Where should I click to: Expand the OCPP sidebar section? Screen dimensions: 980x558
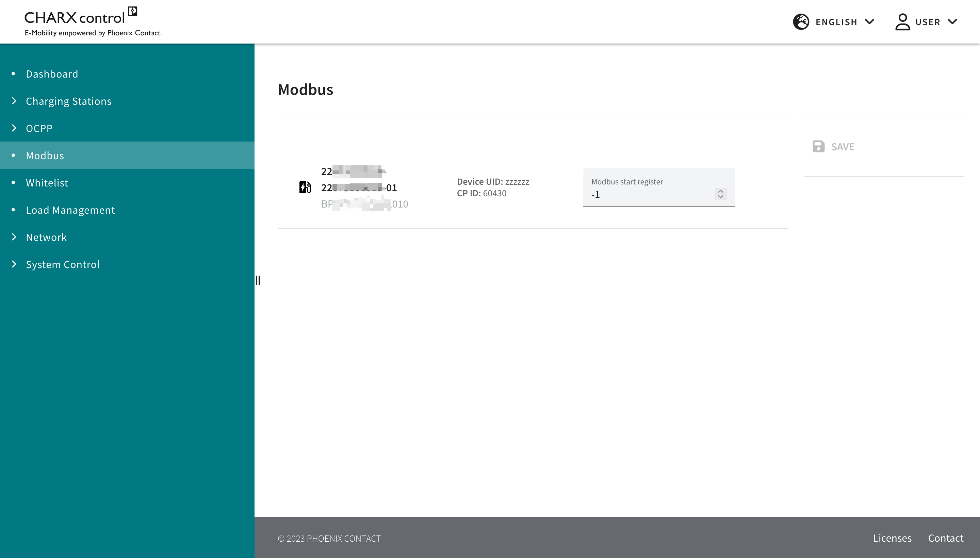[x=39, y=128]
